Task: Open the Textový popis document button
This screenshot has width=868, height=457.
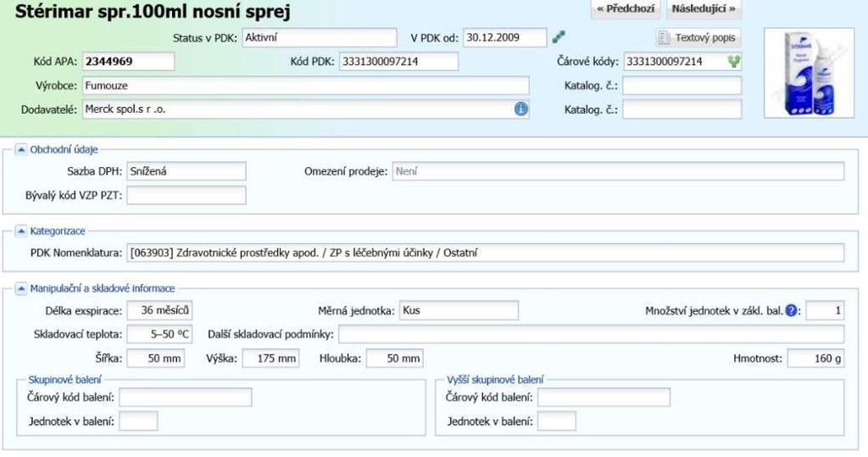Action: [x=698, y=37]
